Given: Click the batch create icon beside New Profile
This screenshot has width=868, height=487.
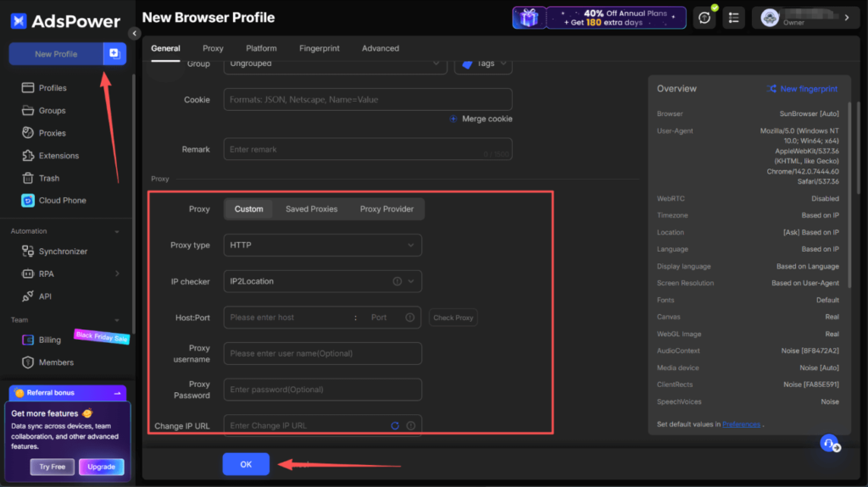Looking at the screenshot, I should [114, 54].
